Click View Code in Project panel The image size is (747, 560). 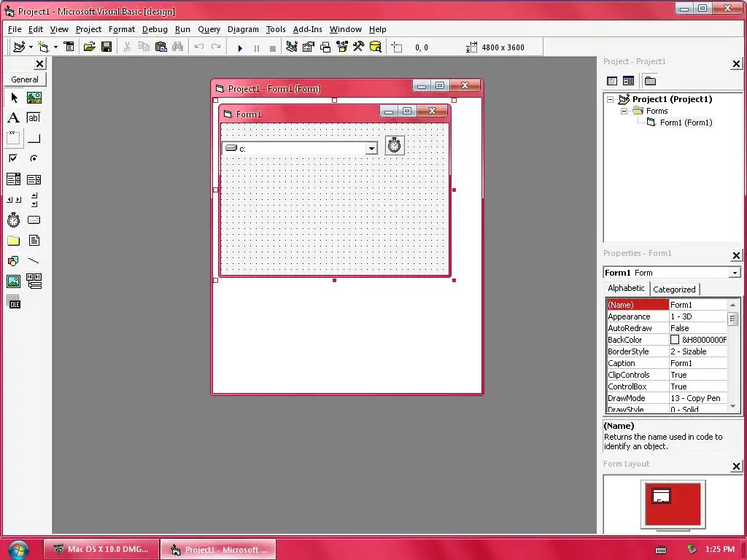612,81
